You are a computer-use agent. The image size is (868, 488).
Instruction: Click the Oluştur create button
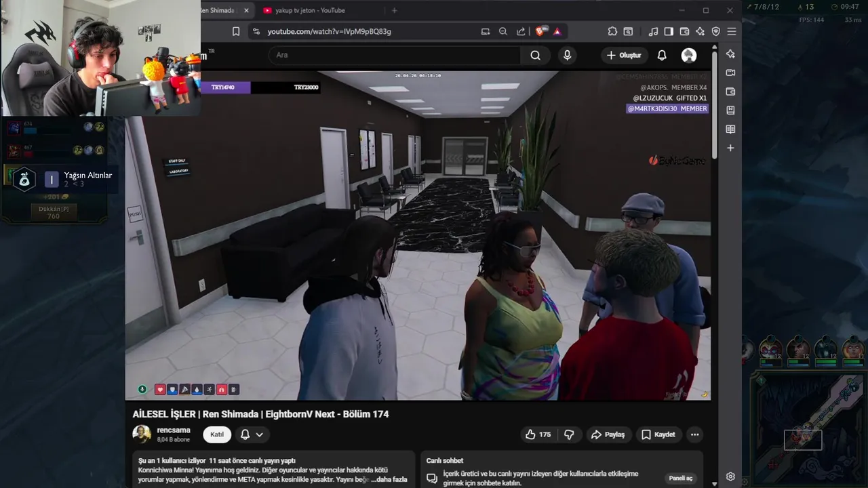624,56
